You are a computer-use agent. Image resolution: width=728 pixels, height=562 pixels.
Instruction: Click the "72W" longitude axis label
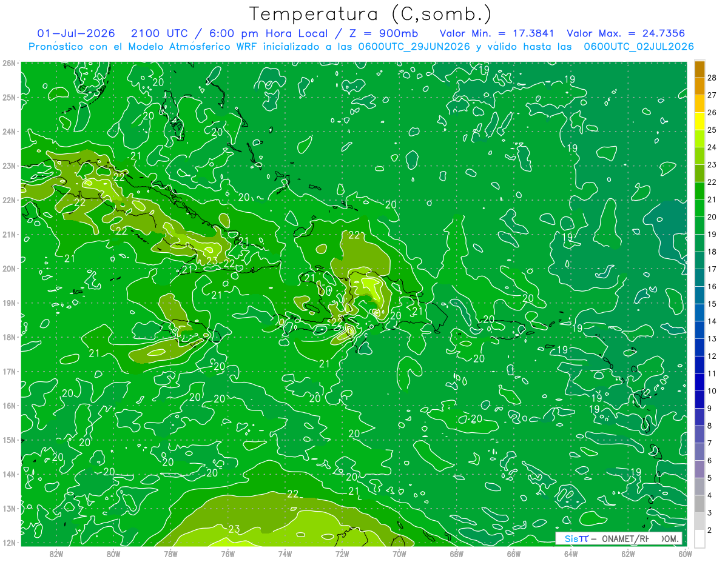tap(342, 553)
